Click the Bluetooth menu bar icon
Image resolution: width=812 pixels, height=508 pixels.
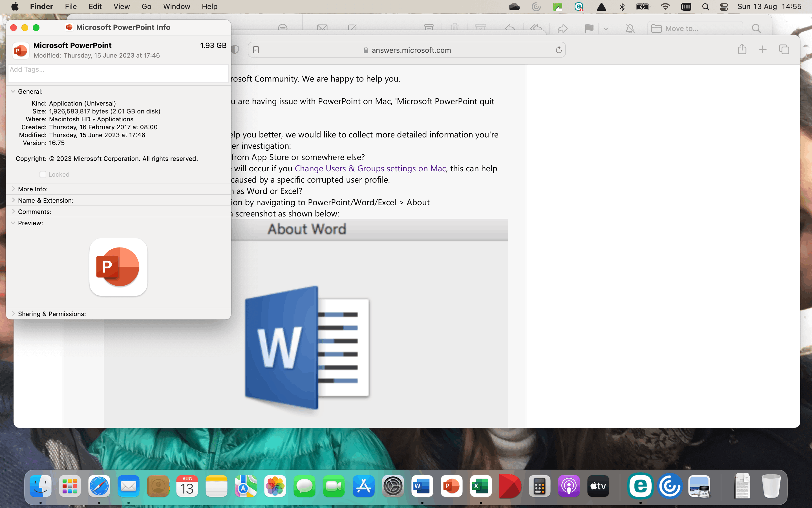622,7
